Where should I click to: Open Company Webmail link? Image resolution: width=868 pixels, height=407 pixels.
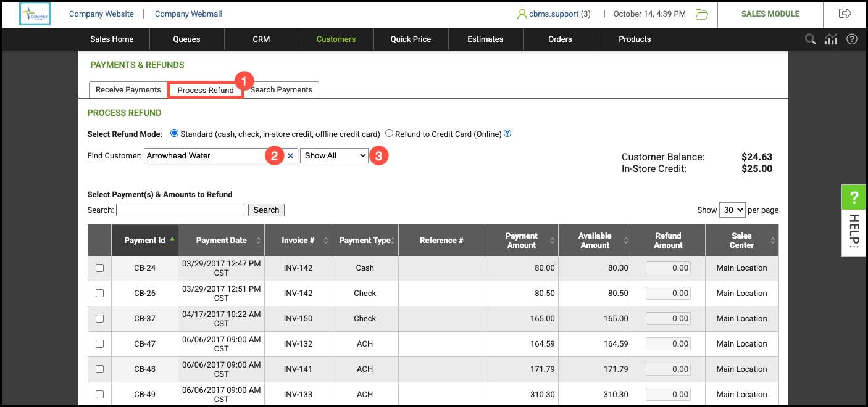coord(188,14)
